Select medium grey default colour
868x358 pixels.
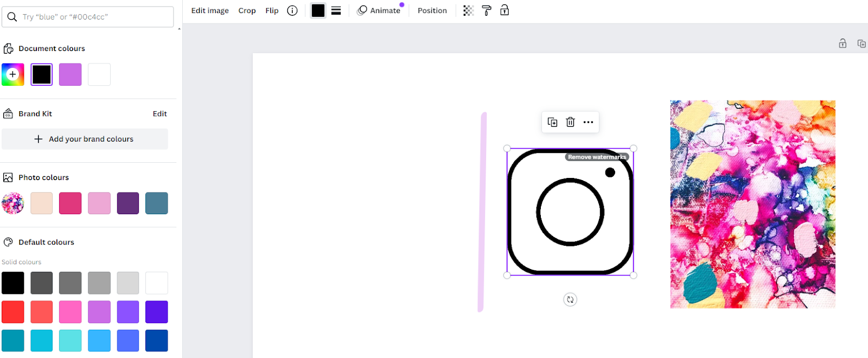[x=71, y=283]
